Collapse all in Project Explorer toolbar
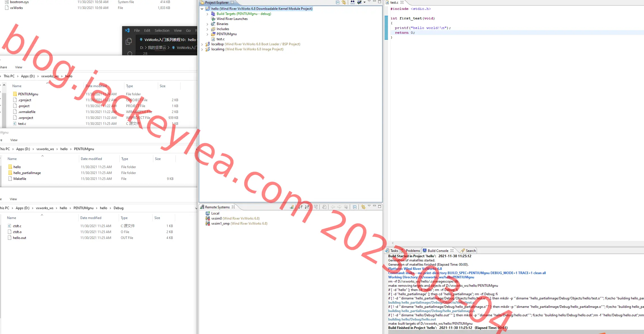The image size is (644, 334). 338,2
